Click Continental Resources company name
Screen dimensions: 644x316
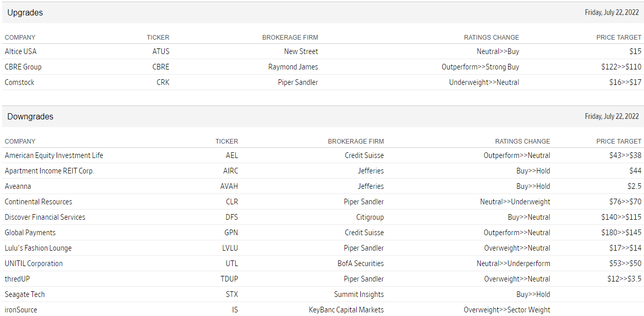[x=39, y=202]
